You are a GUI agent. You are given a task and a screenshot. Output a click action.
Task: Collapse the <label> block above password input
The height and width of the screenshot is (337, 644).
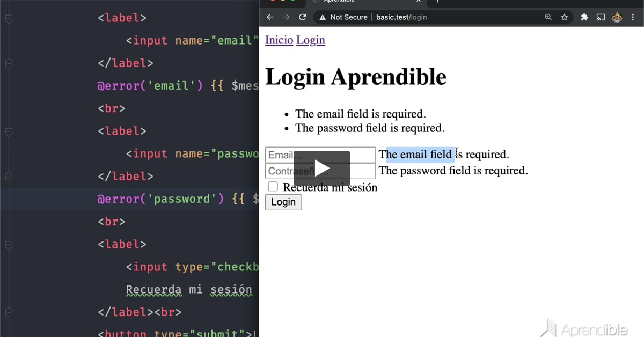coord(9,131)
